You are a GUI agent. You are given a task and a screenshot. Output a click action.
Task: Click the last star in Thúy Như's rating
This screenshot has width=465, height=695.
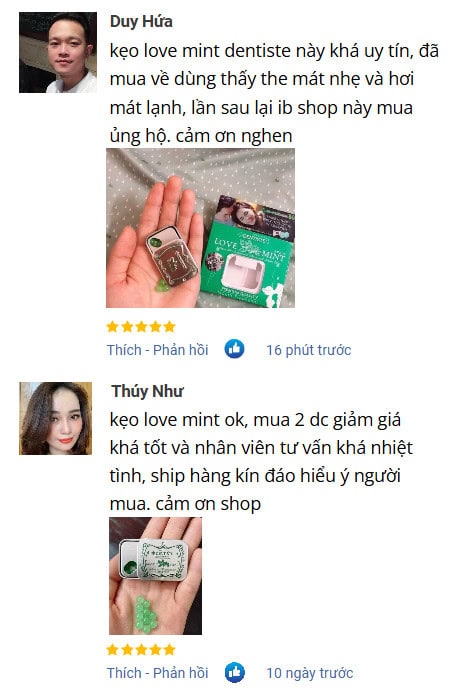coord(169,650)
